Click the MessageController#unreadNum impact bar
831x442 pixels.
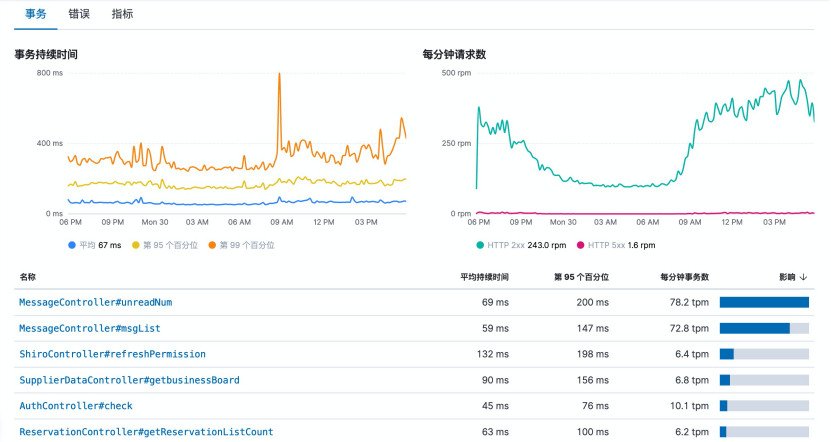click(764, 302)
